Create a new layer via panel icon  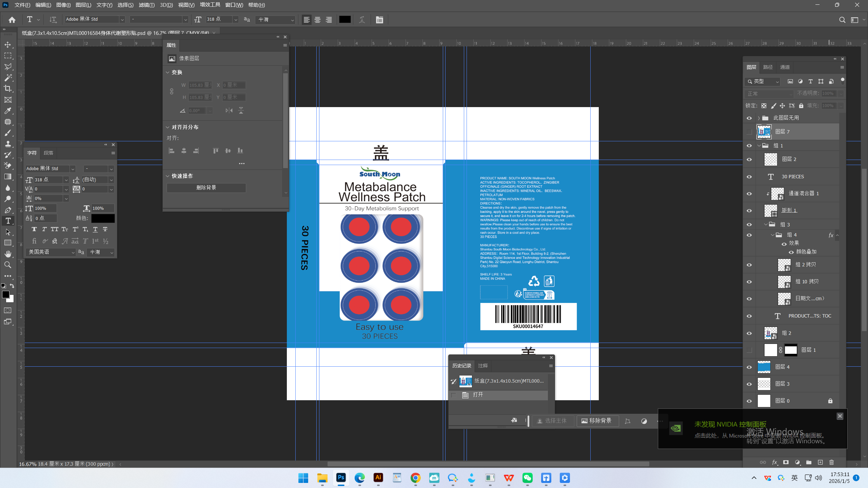click(x=820, y=462)
